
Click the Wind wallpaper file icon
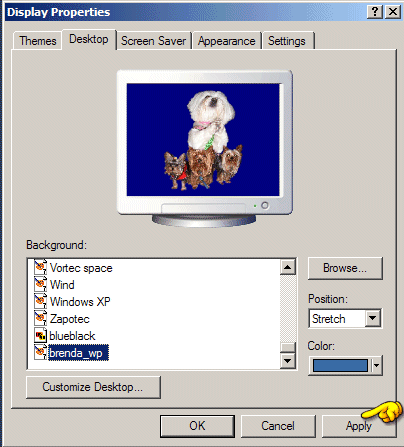[x=40, y=284]
